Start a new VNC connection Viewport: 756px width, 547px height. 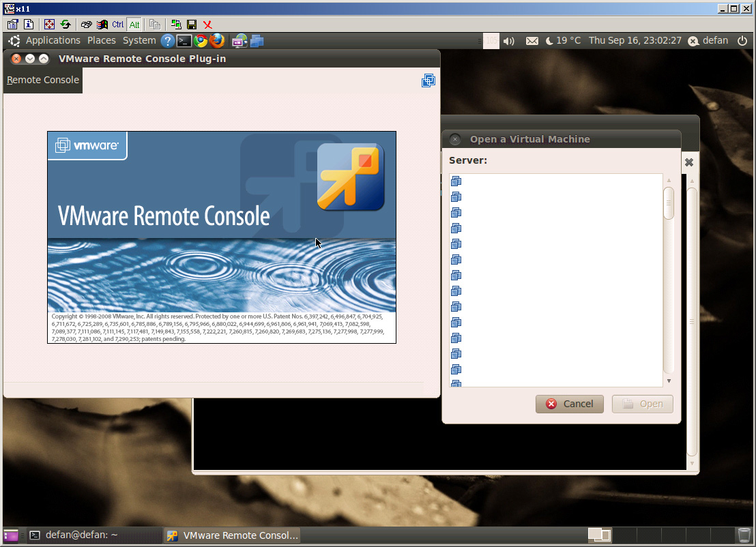176,24
